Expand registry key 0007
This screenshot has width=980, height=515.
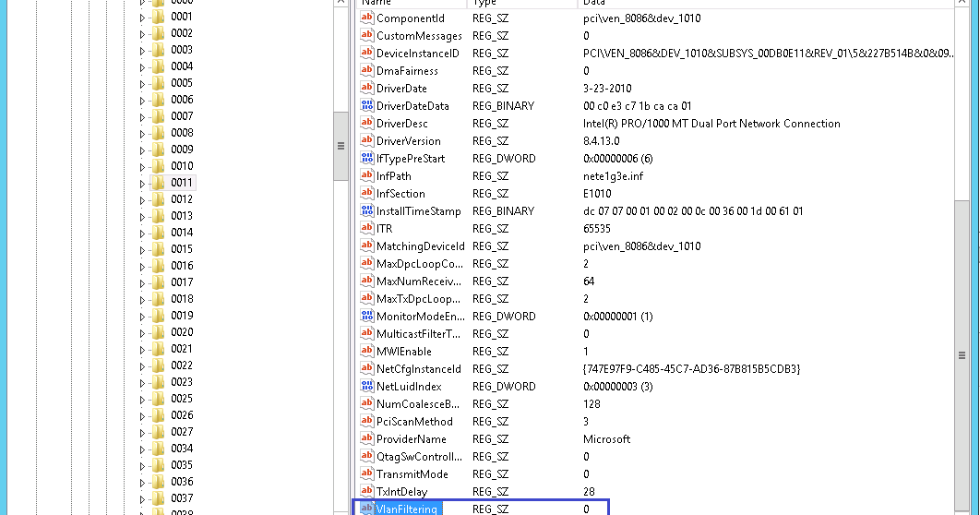[x=142, y=117]
